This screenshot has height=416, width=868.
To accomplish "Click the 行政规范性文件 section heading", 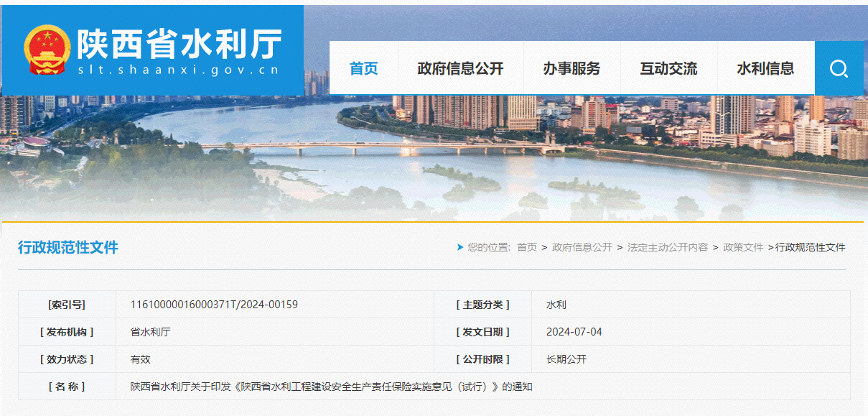I will tap(68, 248).
